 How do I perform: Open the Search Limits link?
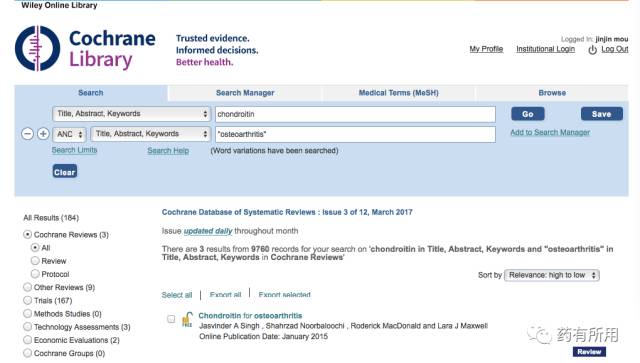(74, 150)
